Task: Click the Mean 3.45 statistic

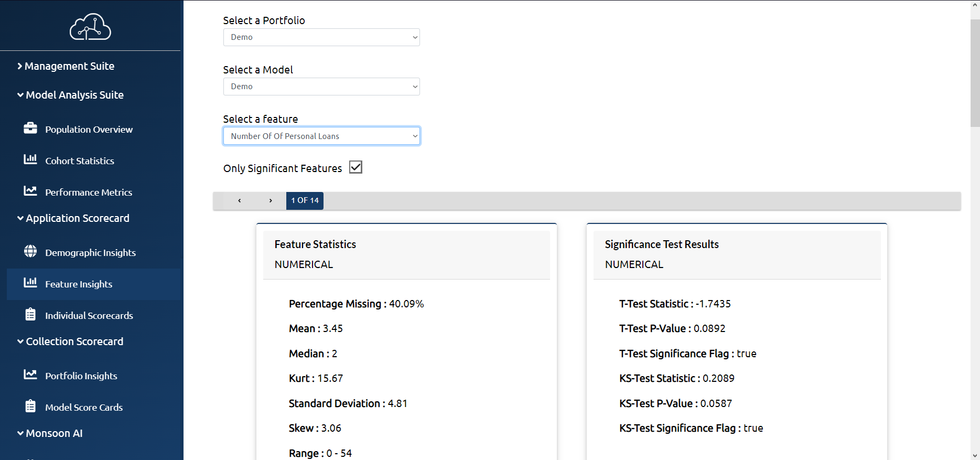Action: tap(316, 328)
